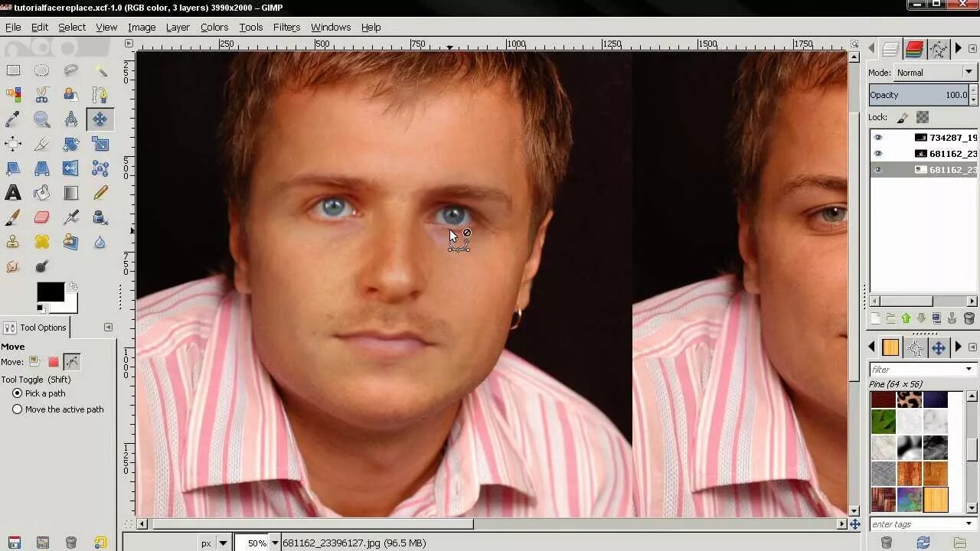Select the Paths tool
Viewport: 980px width, 551px height.
click(x=100, y=95)
